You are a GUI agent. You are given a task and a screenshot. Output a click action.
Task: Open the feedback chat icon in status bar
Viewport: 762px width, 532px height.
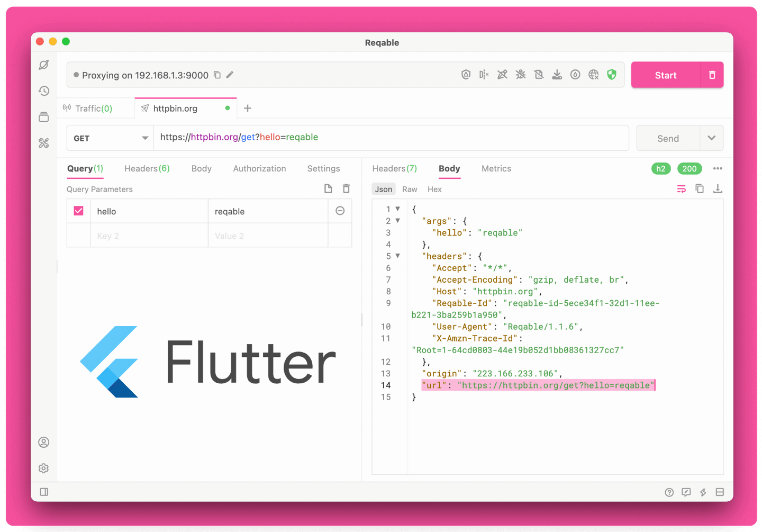coord(686,492)
